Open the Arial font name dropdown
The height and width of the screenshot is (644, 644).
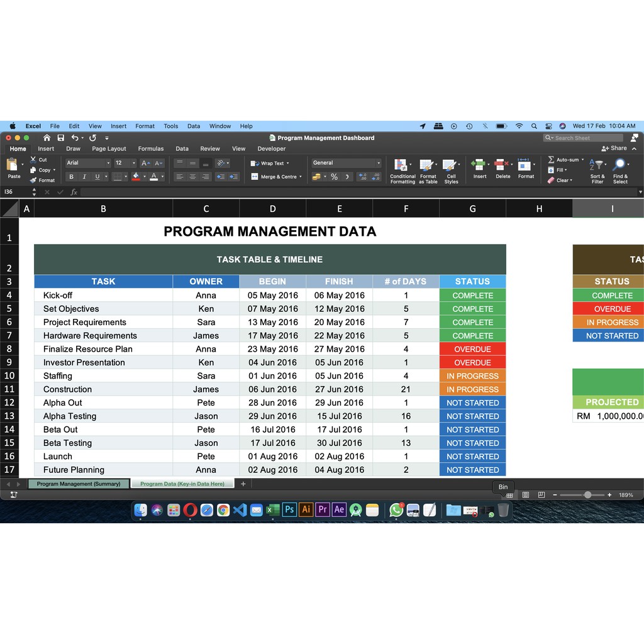tap(108, 163)
